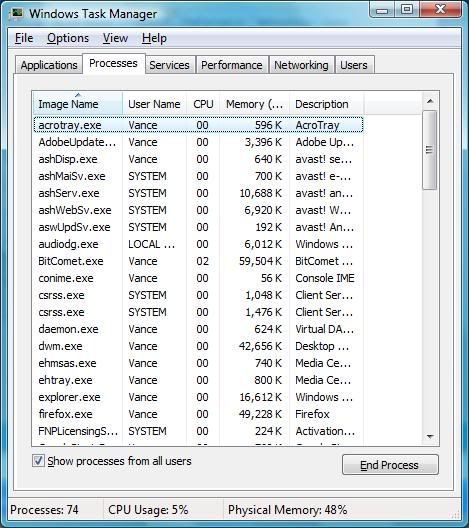Select the firefox.exe process
Image resolution: width=469 pixels, height=528 pixels.
pos(199,414)
